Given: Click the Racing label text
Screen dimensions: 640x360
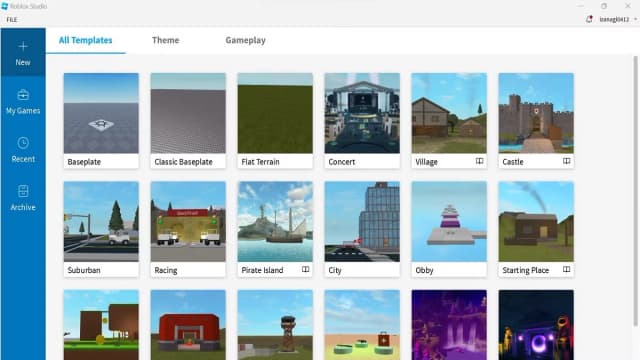Looking at the screenshot, I should coord(166,270).
